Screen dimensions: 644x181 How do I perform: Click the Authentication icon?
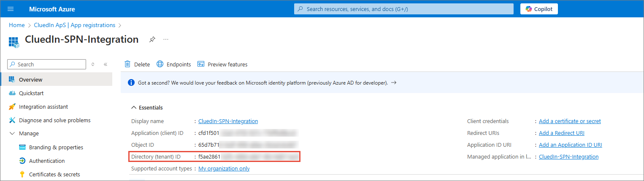coord(22,161)
